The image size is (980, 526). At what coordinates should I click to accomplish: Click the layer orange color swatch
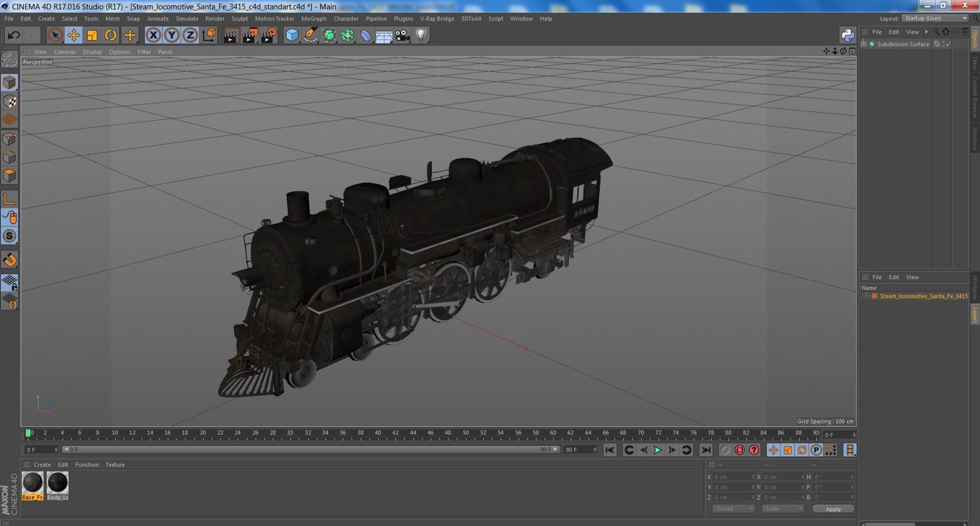coord(874,296)
